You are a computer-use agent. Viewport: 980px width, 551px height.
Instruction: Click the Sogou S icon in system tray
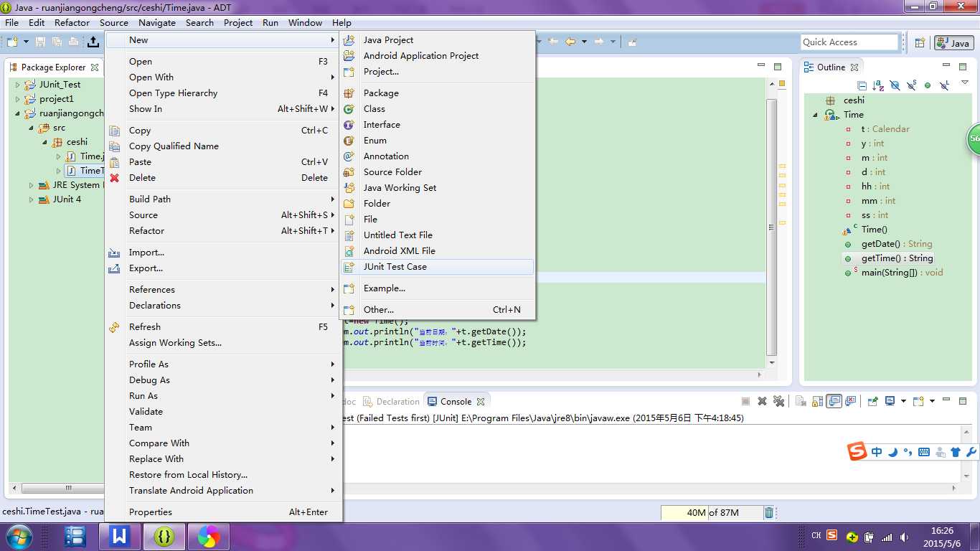832,535
